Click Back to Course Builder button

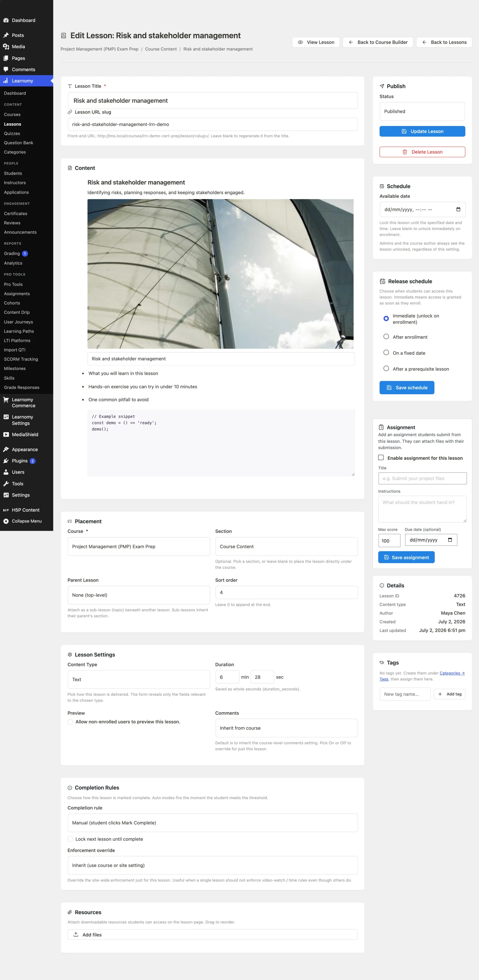378,42
